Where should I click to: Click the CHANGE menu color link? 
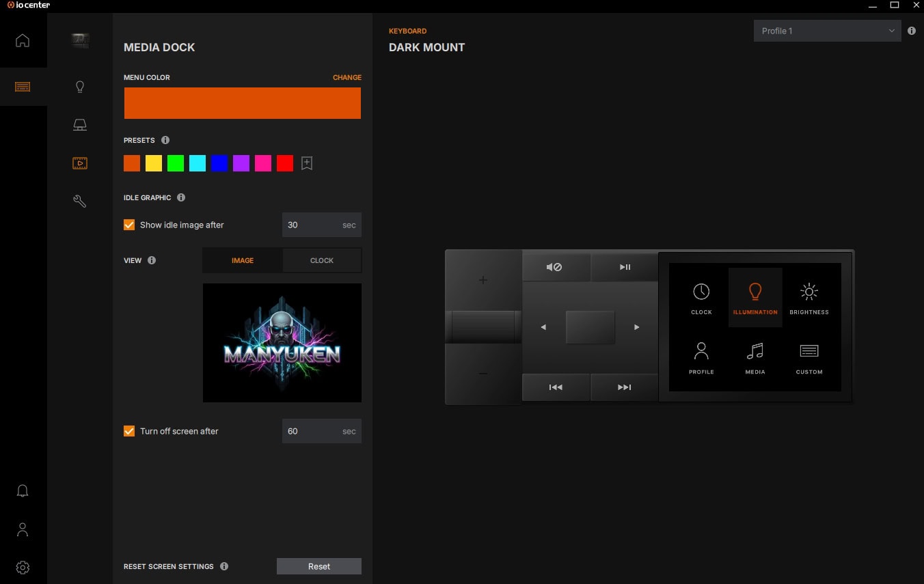click(346, 77)
